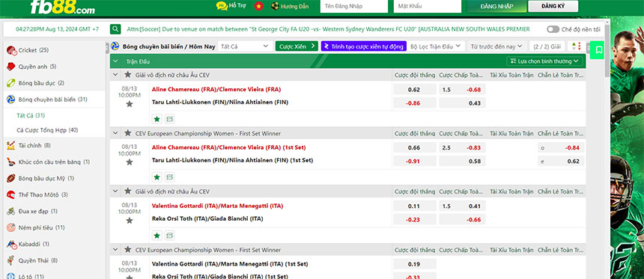Click the Tên Đăng Nhập username field
The width and height of the screenshot is (644, 279).
(x=354, y=6)
